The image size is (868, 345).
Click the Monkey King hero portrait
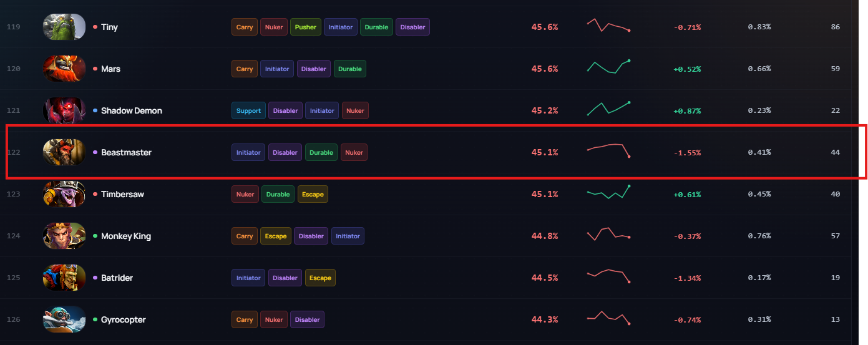[x=64, y=236]
